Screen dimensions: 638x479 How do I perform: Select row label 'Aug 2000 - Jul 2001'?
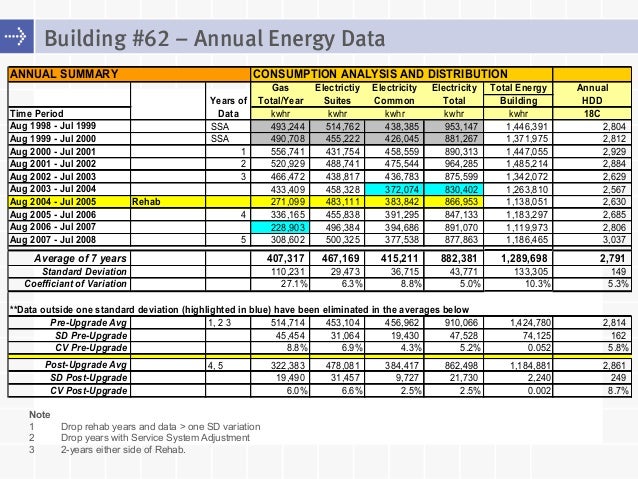pos(53,152)
